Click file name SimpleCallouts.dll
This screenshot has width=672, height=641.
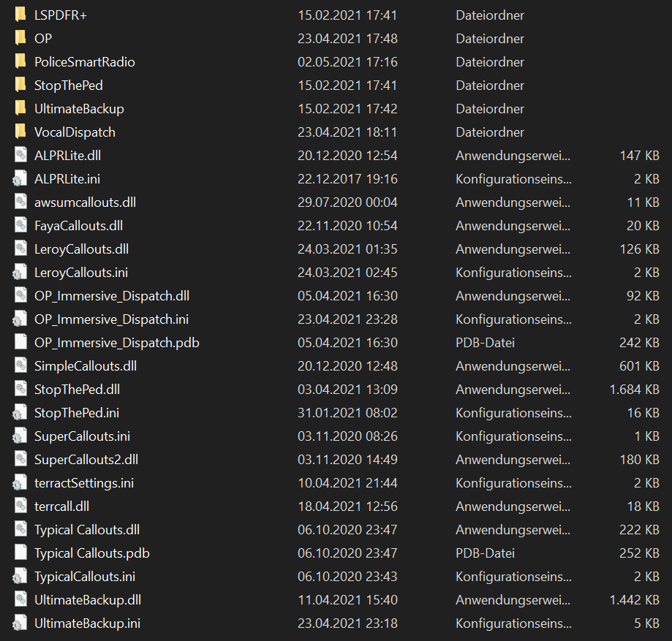pyautogui.click(x=86, y=366)
